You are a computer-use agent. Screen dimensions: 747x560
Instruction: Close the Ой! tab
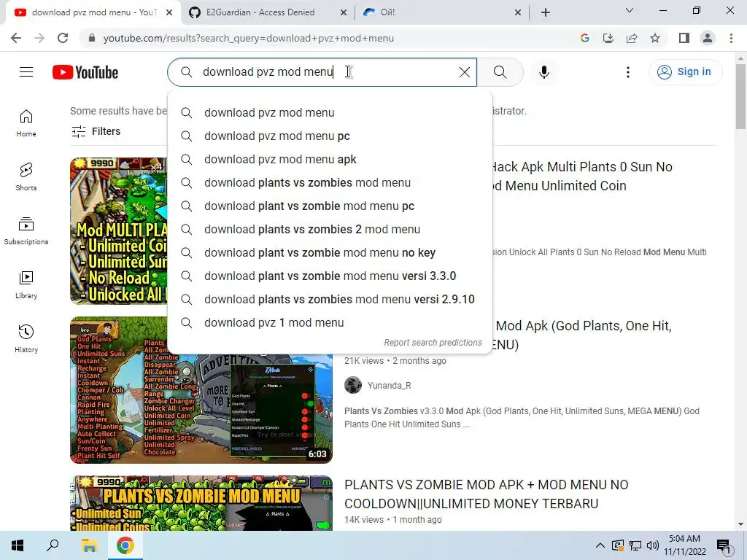tap(518, 13)
